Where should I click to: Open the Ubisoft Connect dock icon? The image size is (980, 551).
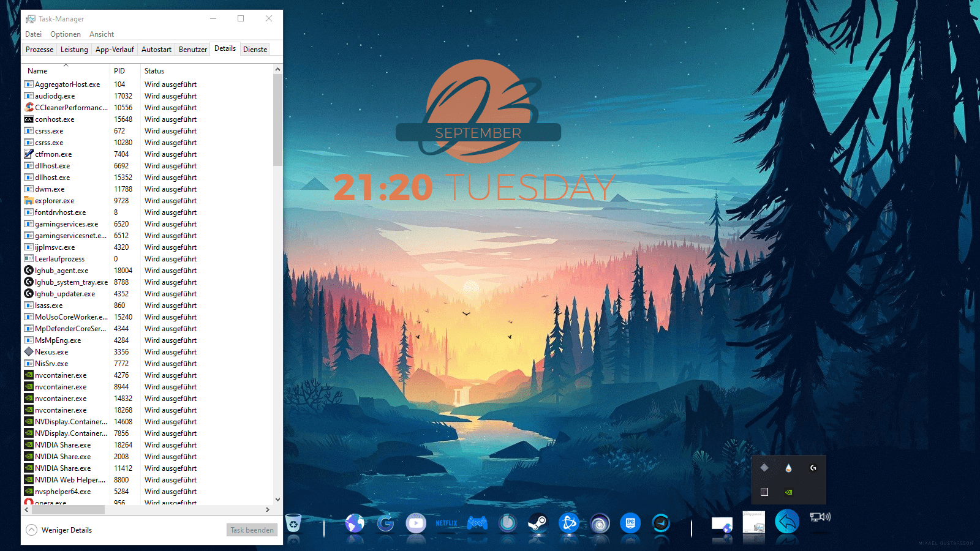[600, 523]
